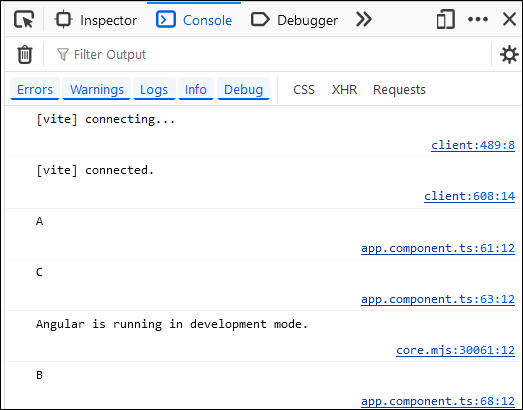Select the log message 'C'
The width and height of the screenshot is (523, 410).
point(39,273)
